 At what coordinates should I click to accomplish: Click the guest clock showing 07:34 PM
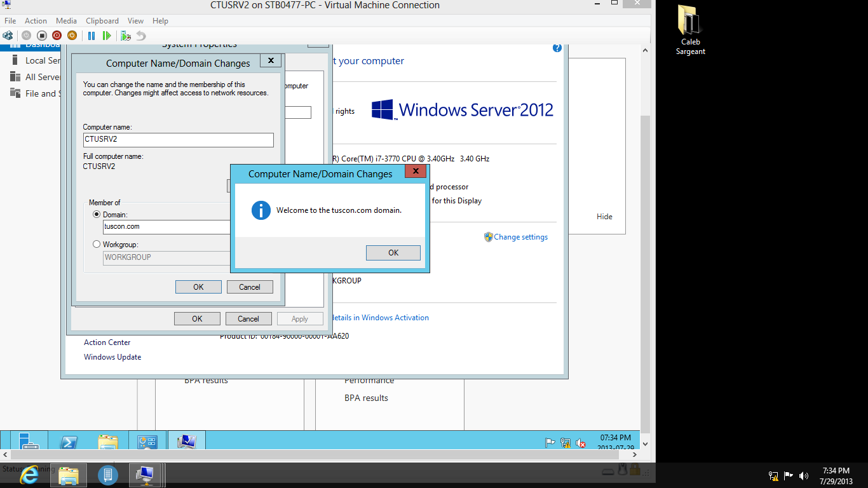click(616, 442)
